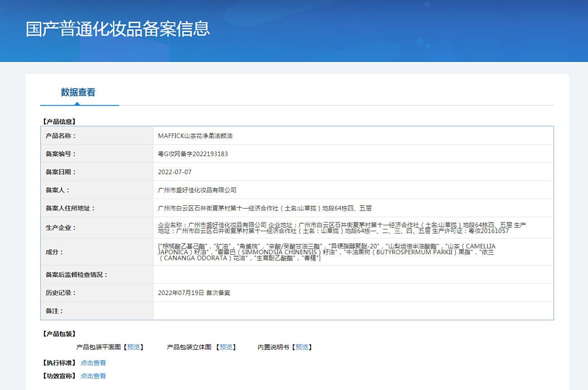Click the 【执行标准】 heading label
This screenshot has height=390, width=588.
click(59, 363)
